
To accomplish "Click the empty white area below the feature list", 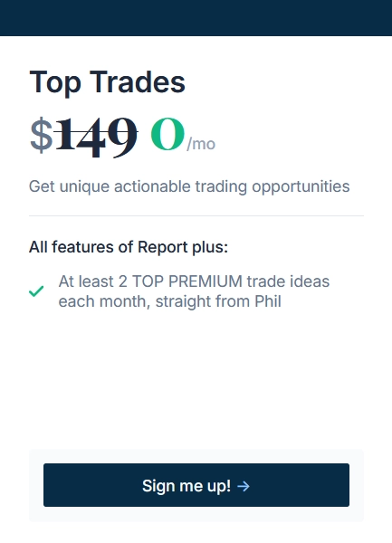I will point(196,377).
